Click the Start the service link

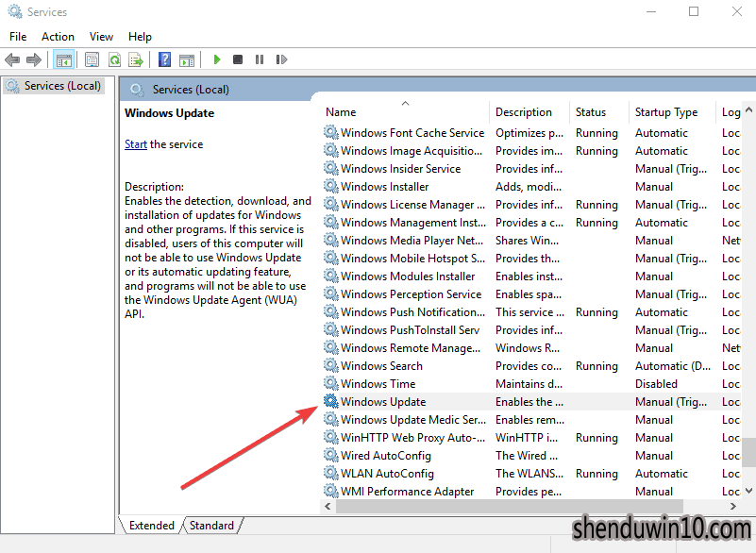click(136, 144)
